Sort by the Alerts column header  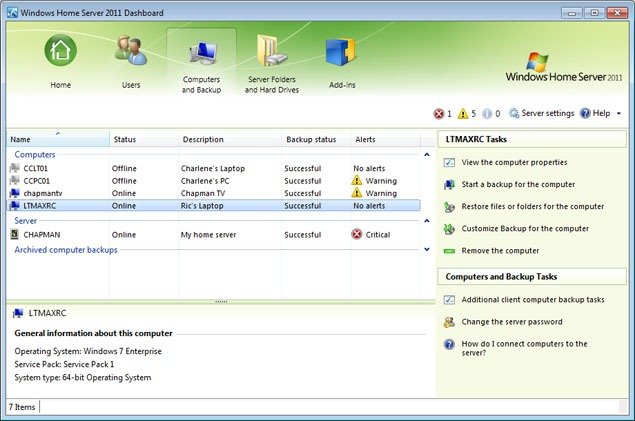point(386,139)
